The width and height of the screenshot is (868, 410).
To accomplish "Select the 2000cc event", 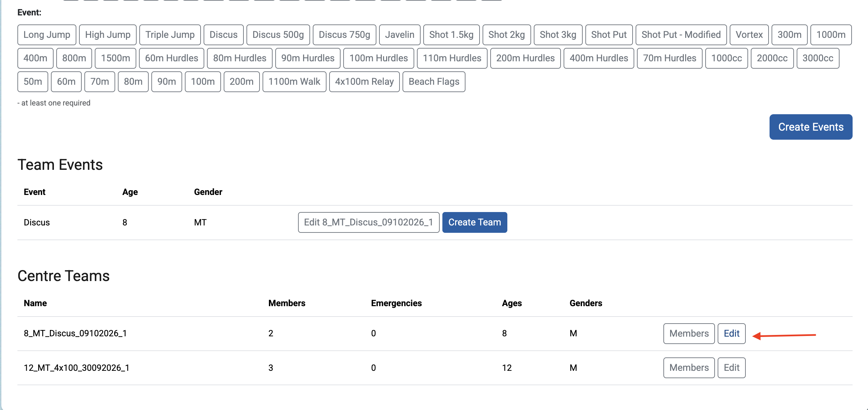I will click(x=772, y=58).
